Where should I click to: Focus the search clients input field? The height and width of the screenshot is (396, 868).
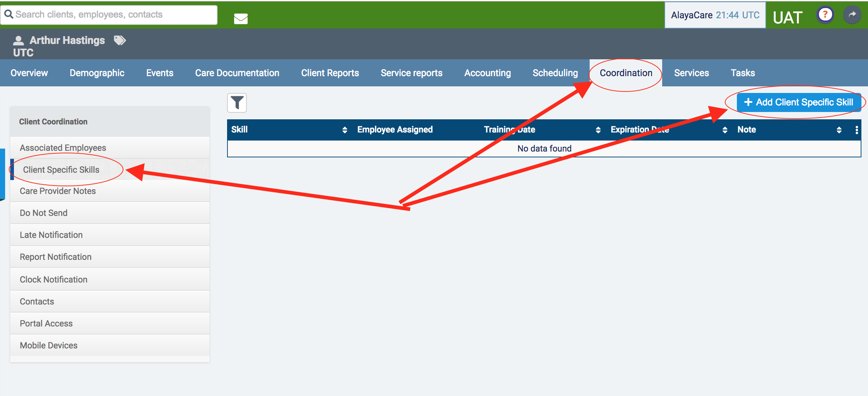coord(114,15)
